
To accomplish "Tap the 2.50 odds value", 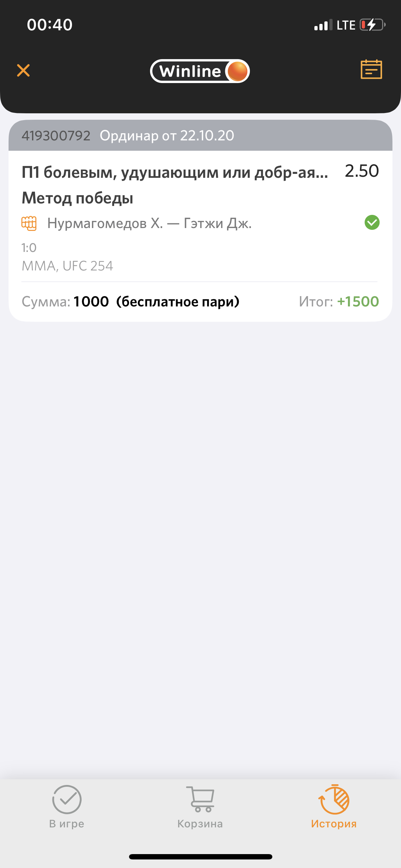I will coord(361,171).
